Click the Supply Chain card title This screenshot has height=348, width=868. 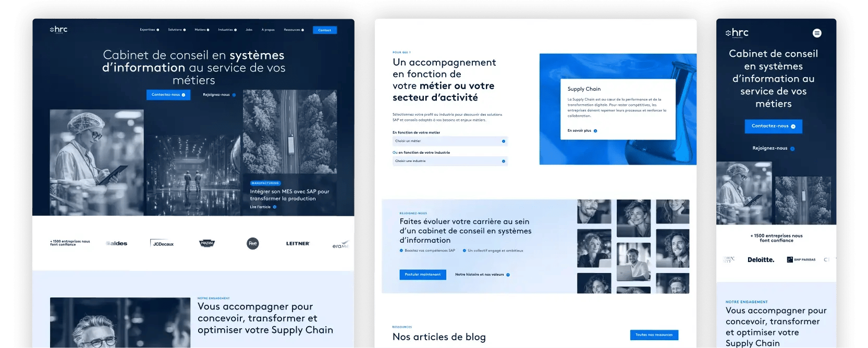[x=584, y=89]
